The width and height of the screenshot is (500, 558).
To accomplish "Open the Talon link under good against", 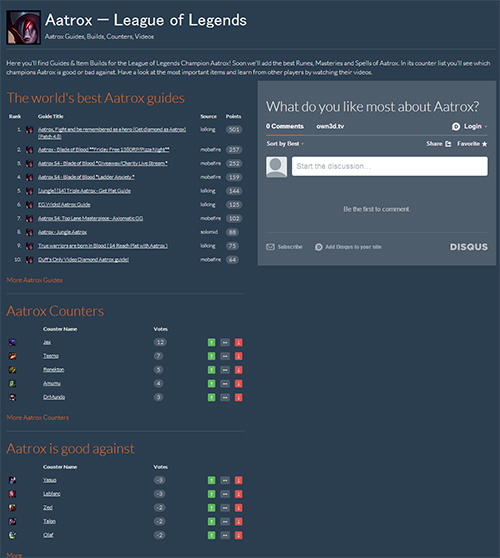I will coord(49,522).
